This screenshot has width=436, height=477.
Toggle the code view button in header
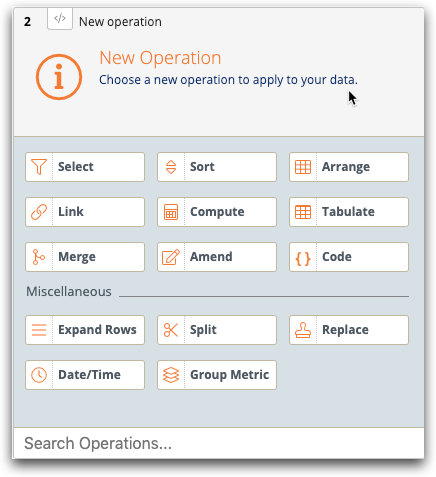coord(60,19)
